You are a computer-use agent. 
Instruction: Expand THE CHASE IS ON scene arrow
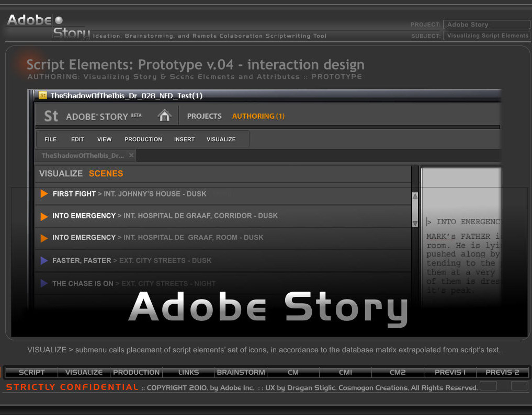pos(44,283)
